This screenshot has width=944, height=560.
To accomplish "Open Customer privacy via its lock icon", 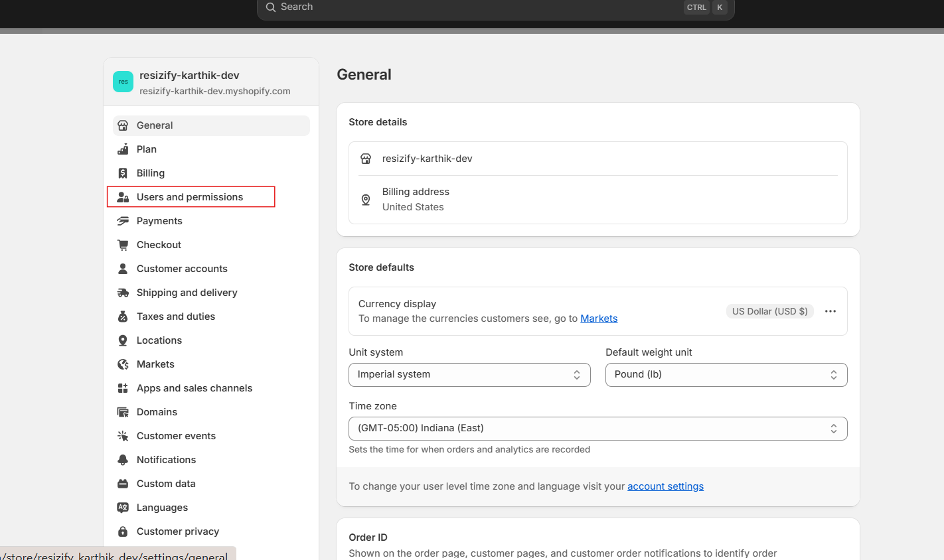I will pyautogui.click(x=123, y=531).
